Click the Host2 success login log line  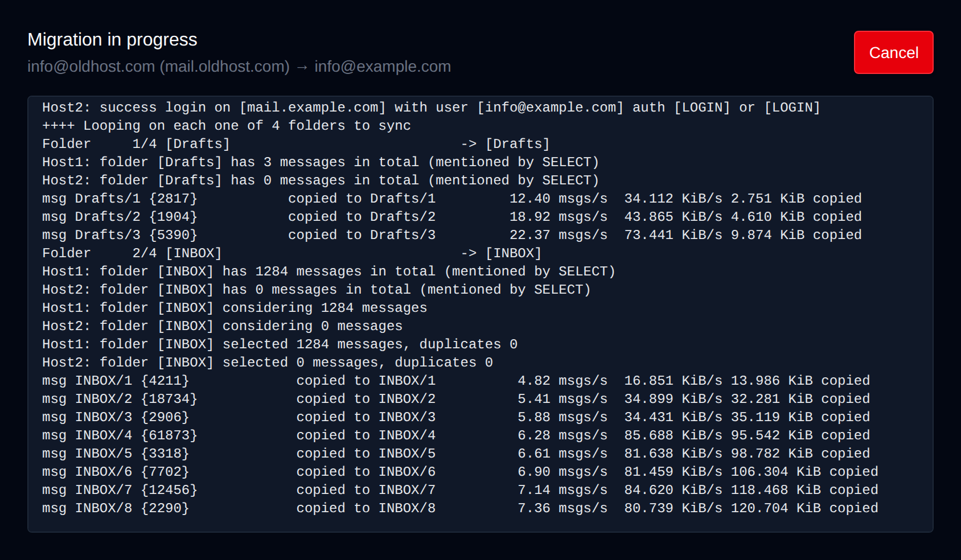(x=431, y=108)
